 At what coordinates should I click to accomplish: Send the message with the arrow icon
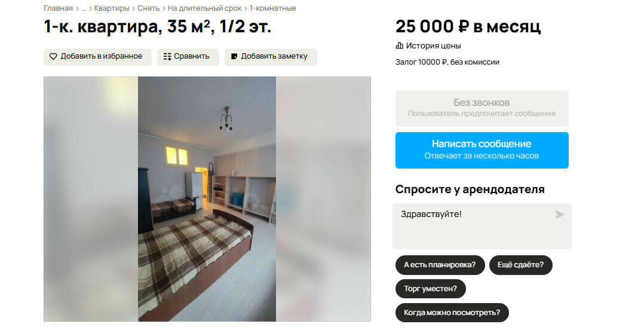(x=559, y=215)
